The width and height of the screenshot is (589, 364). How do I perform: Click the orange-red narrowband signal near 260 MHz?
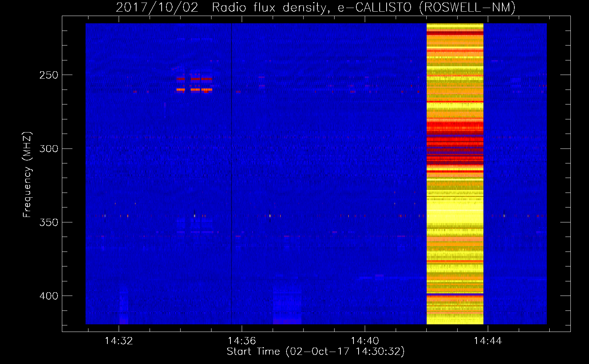(x=194, y=90)
